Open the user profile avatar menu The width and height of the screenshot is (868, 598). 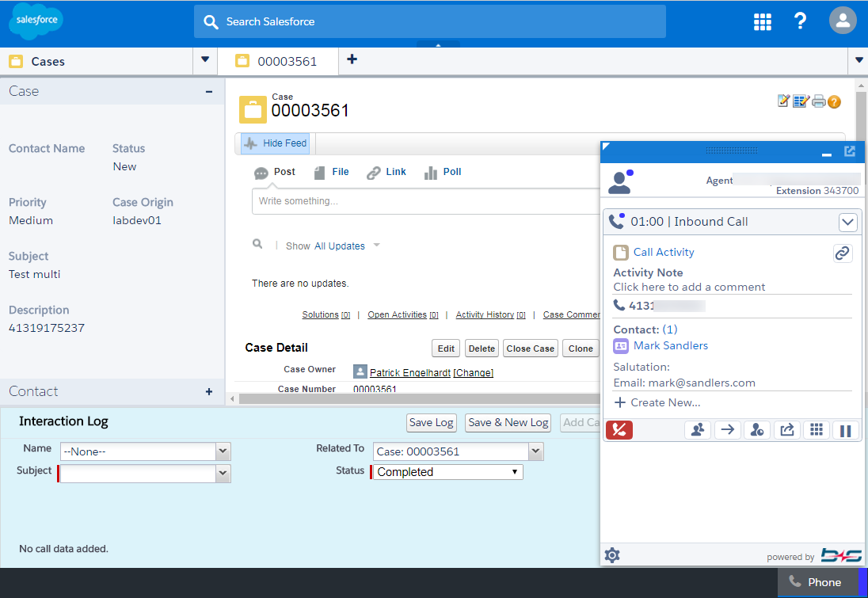(x=843, y=21)
